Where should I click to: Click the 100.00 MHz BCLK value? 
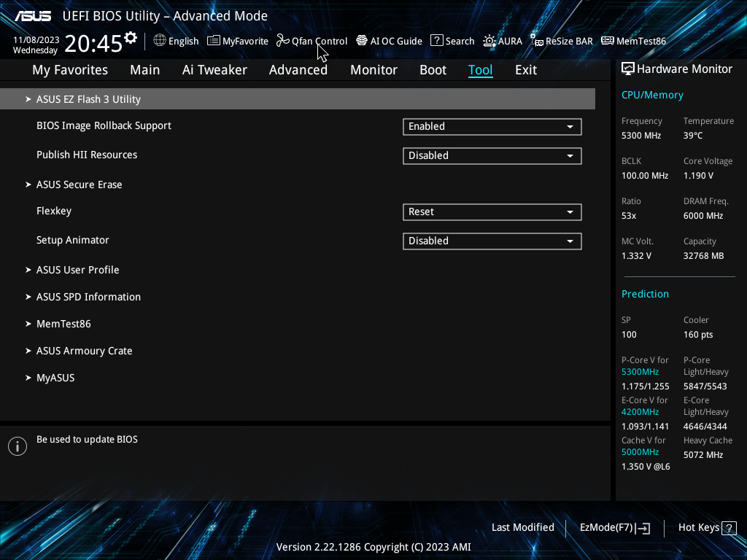coord(645,176)
